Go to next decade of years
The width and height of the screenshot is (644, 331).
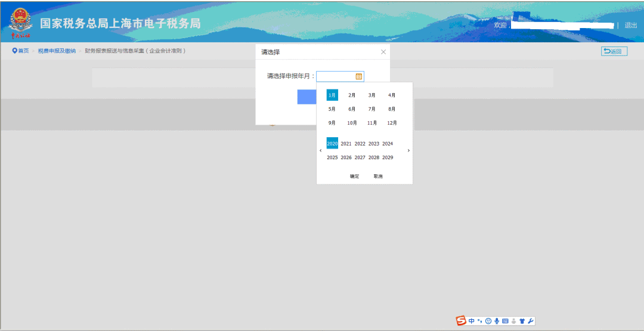coord(408,151)
